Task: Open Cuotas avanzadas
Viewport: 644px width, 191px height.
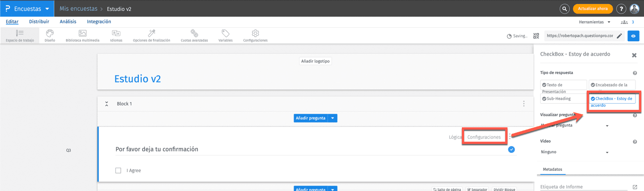Action: pyautogui.click(x=194, y=36)
